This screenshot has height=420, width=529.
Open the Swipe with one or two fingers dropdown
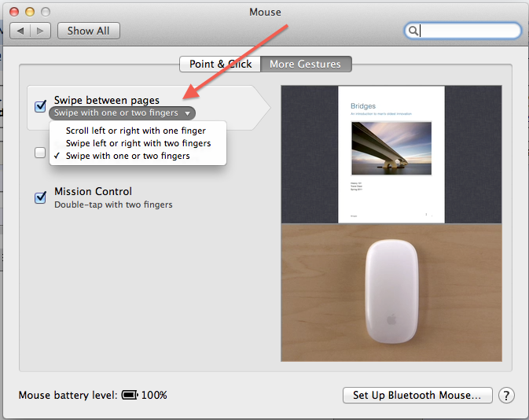pyautogui.click(x=122, y=113)
